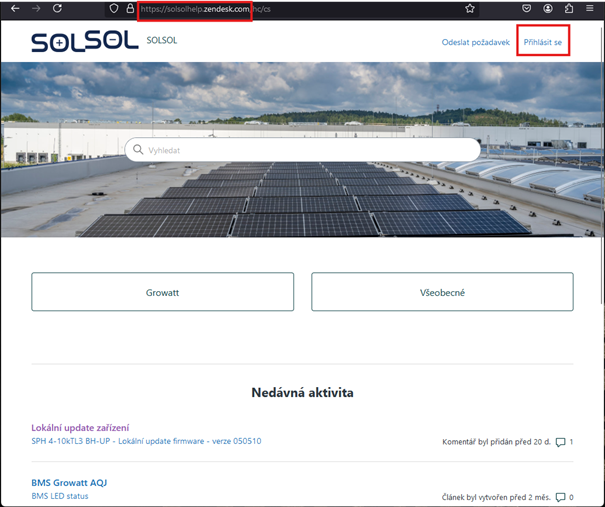Open the extensions puzzle icon

[569, 8]
